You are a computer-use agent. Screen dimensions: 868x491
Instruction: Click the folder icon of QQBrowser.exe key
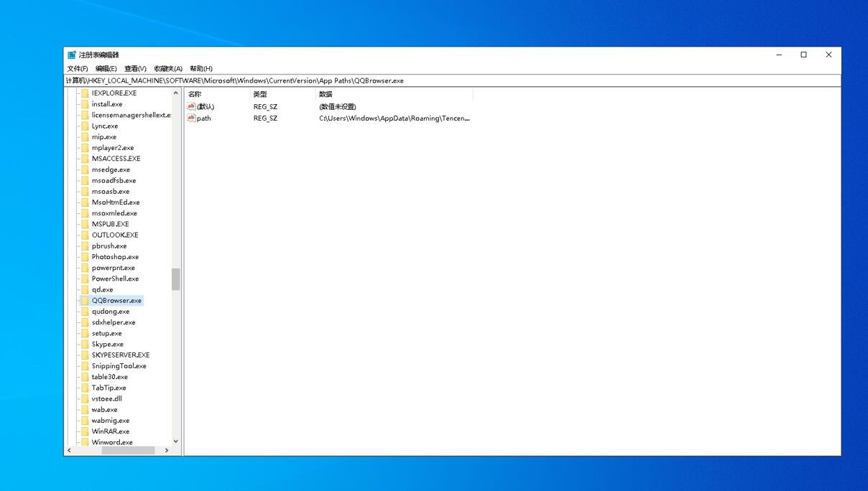(85, 301)
